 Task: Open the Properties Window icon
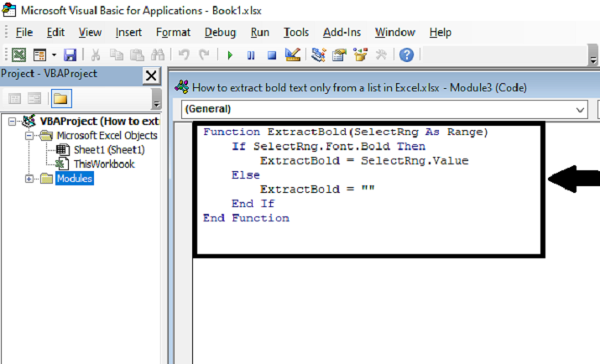click(339, 55)
